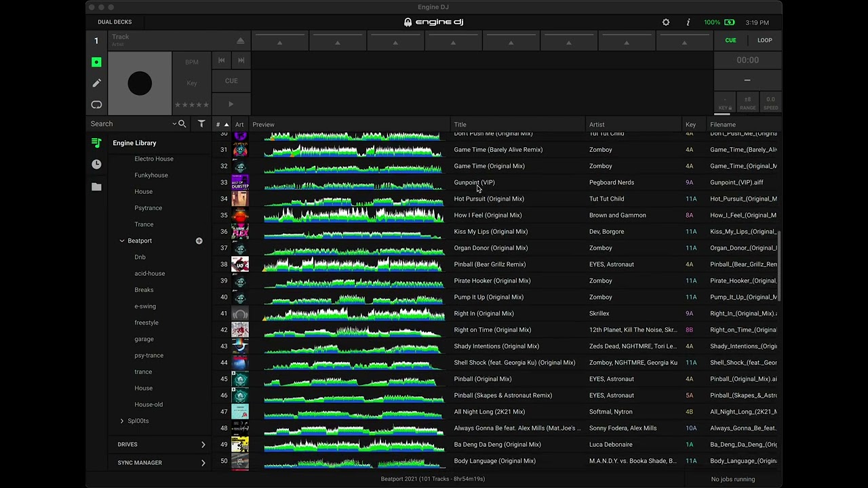This screenshot has height=488, width=868.
Task: Expand the DRIVES section
Action: point(203,445)
